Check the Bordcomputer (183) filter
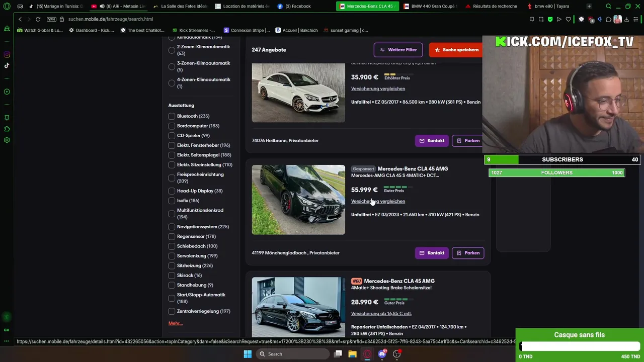This screenshot has width=644, height=362. click(x=172, y=126)
